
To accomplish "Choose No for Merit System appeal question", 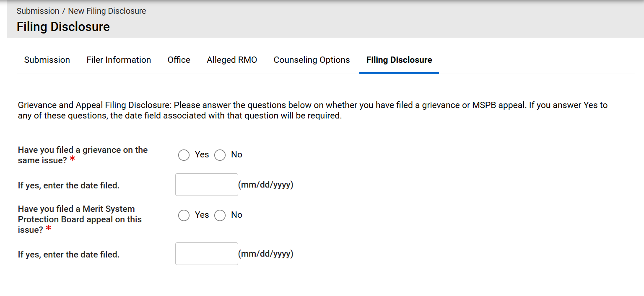I will pos(220,216).
